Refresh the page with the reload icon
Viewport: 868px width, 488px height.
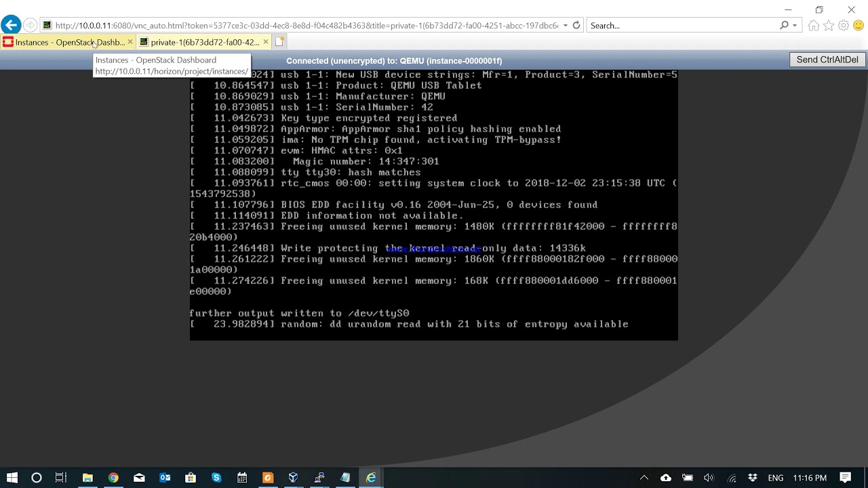(576, 25)
